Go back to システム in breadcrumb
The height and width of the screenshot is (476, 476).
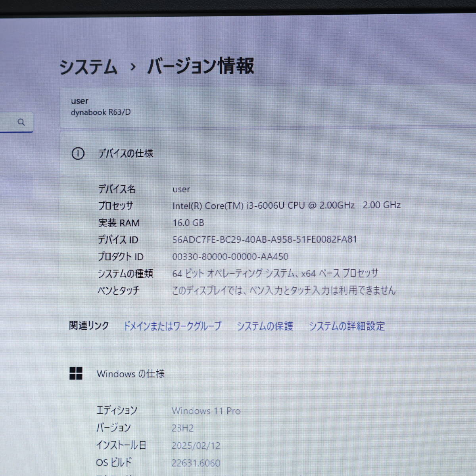(88, 67)
